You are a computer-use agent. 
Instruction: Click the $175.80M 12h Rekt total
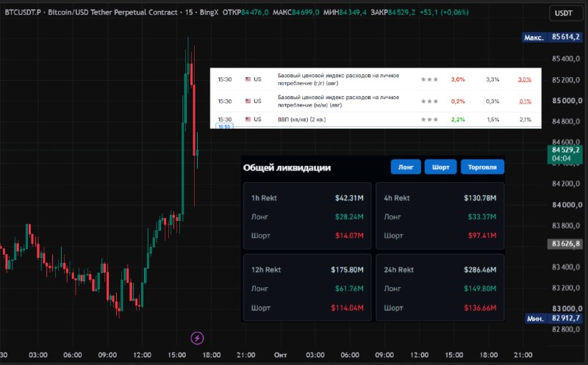pos(347,270)
